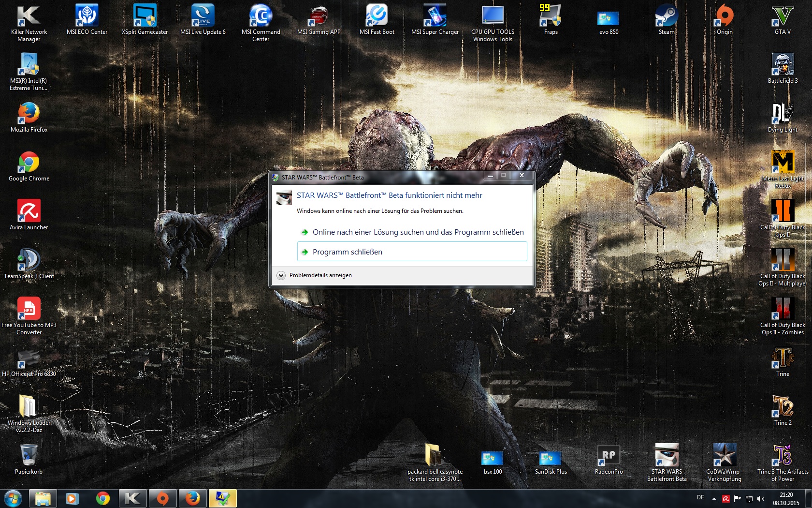
Task: Select packard bell easynote folder
Action: (435, 462)
